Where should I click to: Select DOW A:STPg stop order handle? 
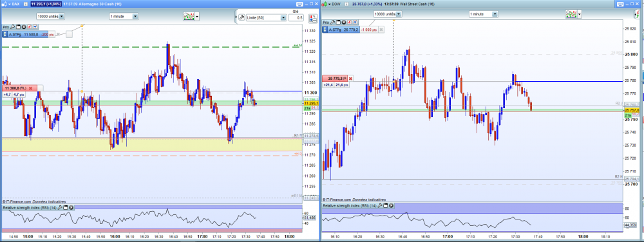pyautogui.click(x=325, y=30)
